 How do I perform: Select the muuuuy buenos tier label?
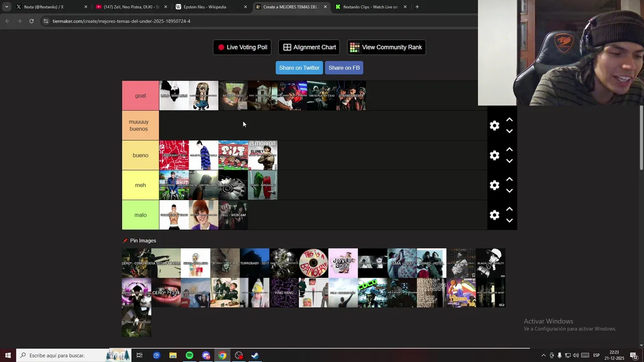(140, 125)
